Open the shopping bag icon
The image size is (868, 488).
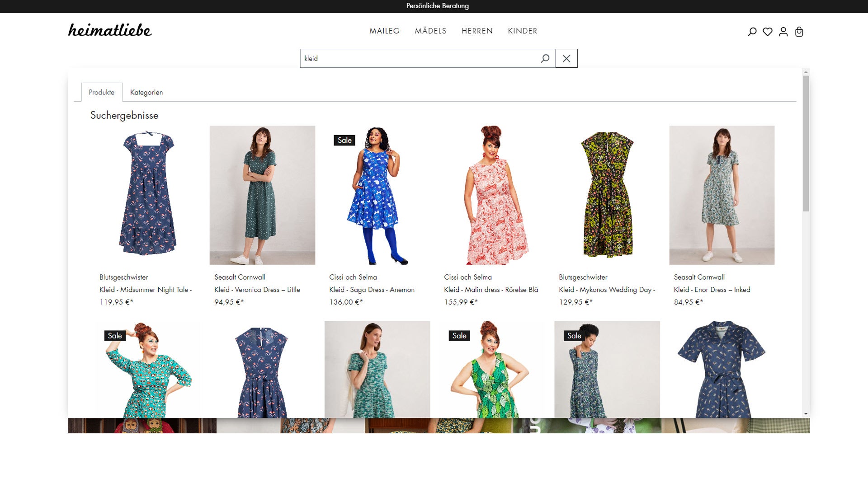(x=799, y=32)
